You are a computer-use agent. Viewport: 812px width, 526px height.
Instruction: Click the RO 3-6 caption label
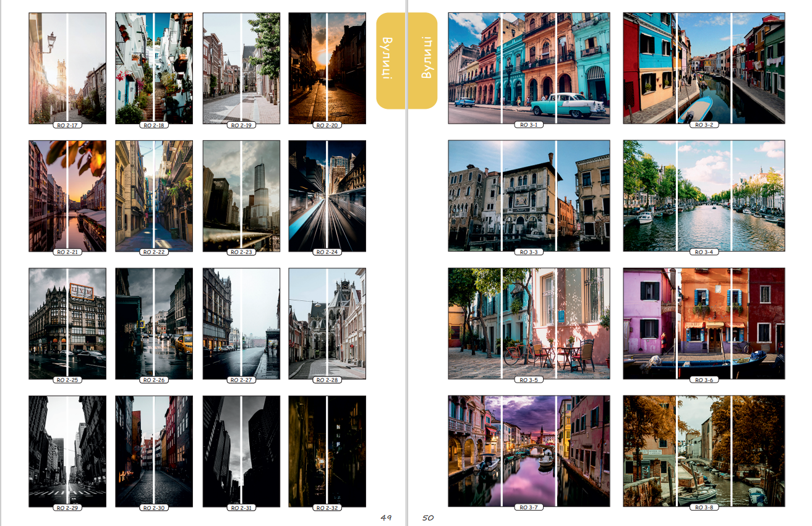[704, 380]
